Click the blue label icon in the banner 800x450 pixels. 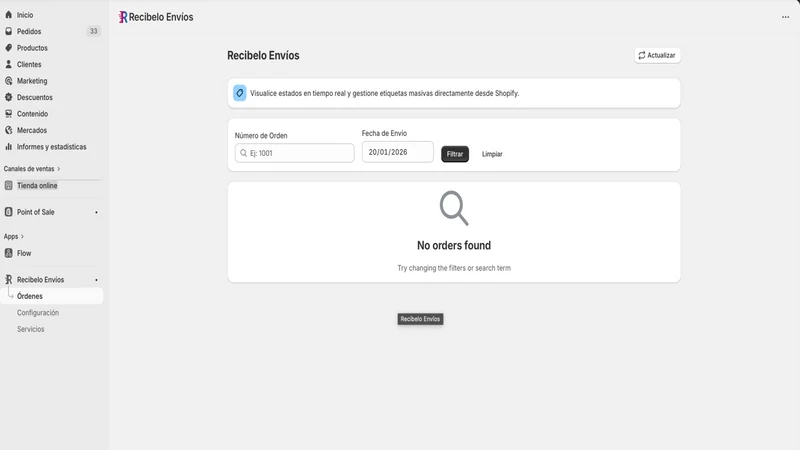coord(240,93)
